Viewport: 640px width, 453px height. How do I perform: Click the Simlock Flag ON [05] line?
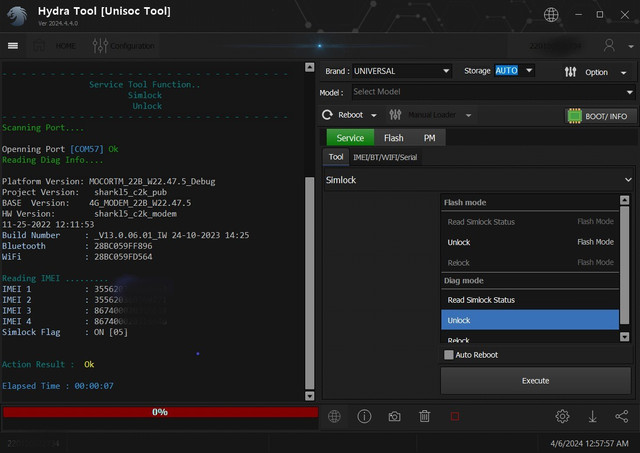(x=65, y=332)
